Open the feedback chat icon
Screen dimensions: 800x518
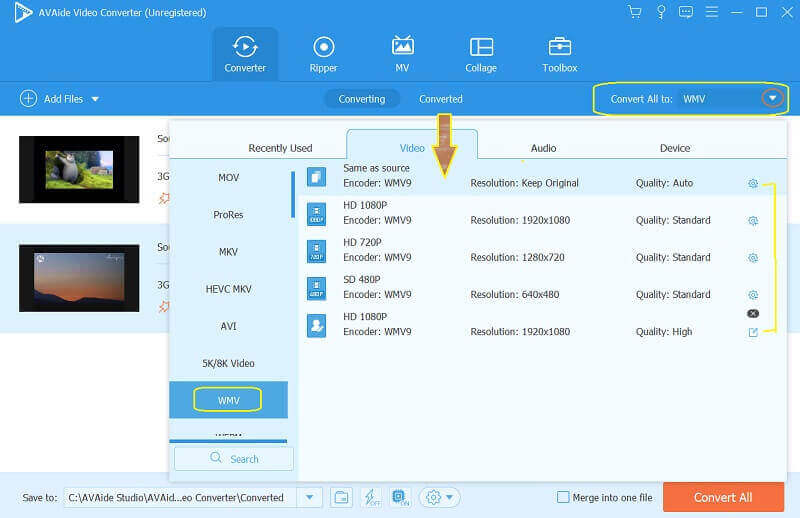coord(686,12)
